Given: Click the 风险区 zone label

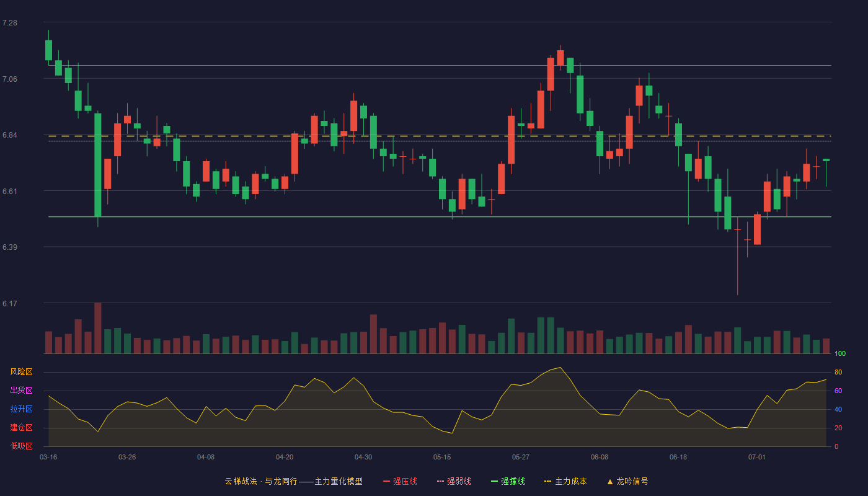Looking at the screenshot, I should pyautogui.click(x=21, y=372).
